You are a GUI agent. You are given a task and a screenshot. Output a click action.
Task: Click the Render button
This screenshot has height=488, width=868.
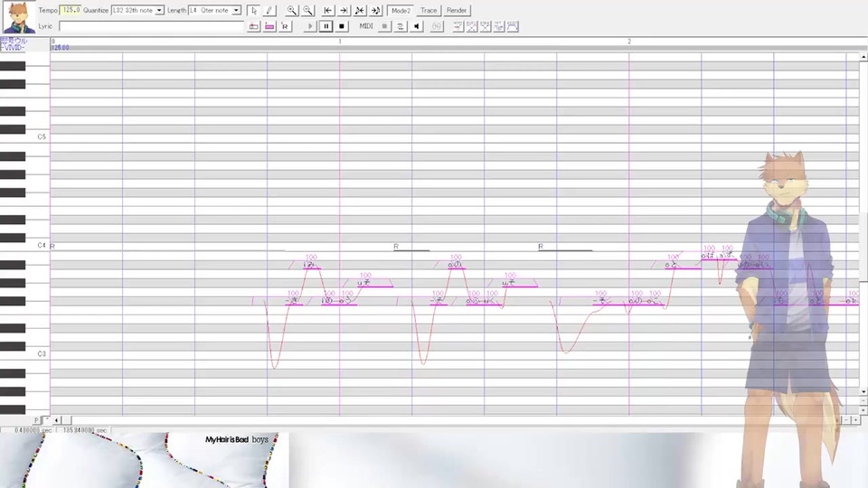pyautogui.click(x=457, y=11)
